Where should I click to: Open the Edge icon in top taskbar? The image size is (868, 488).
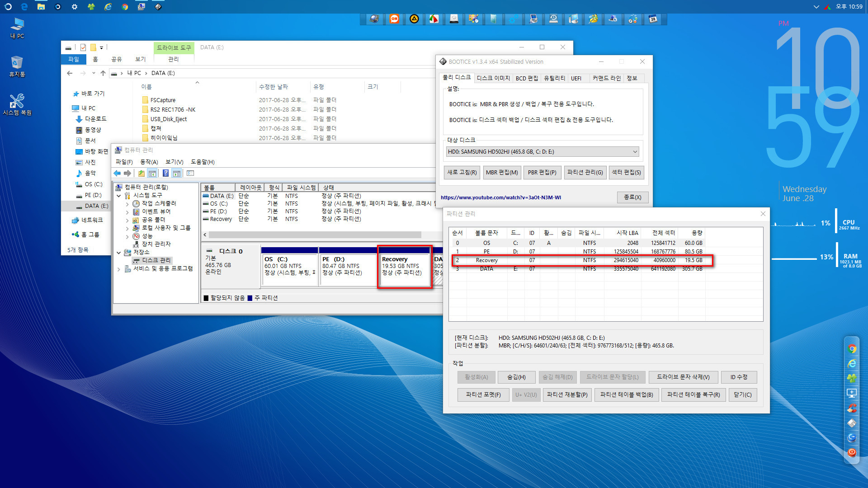[24, 7]
